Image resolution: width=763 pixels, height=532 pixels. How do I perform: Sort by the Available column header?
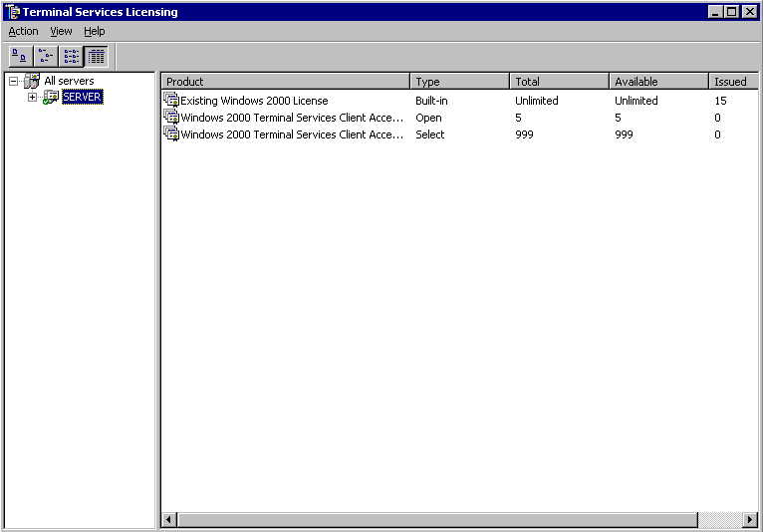(x=658, y=82)
